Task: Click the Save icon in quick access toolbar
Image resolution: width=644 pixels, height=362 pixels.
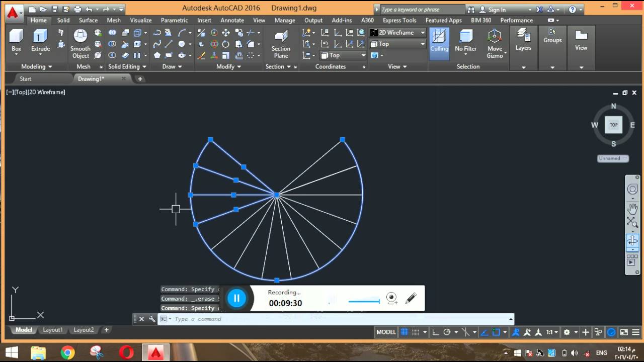Action: [55, 9]
